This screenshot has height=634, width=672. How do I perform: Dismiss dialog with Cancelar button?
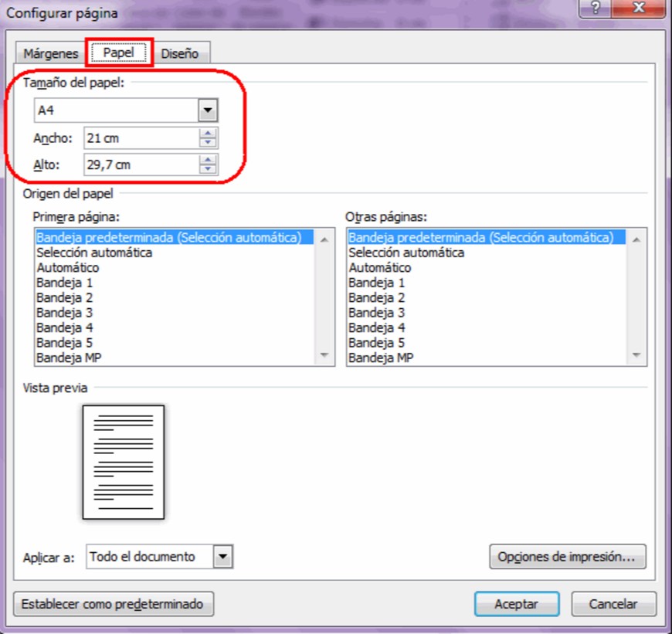[613, 604]
